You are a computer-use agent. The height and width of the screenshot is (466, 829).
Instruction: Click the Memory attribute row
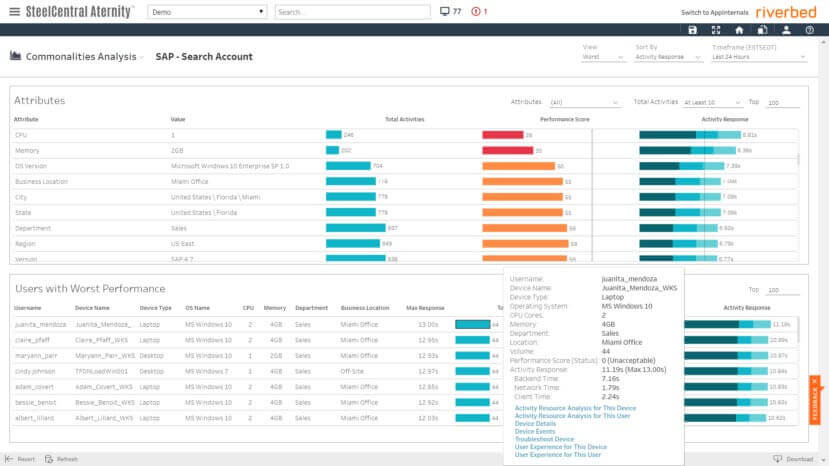(x=405, y=150)
